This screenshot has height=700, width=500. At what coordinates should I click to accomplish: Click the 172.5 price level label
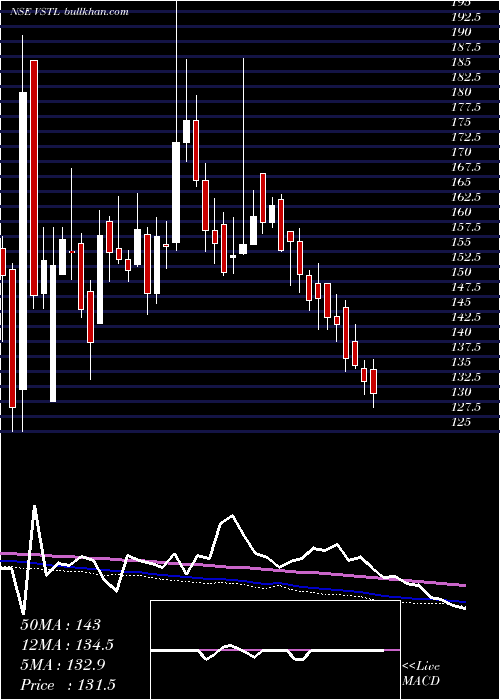pyautogui.click(x=466, y=137)
